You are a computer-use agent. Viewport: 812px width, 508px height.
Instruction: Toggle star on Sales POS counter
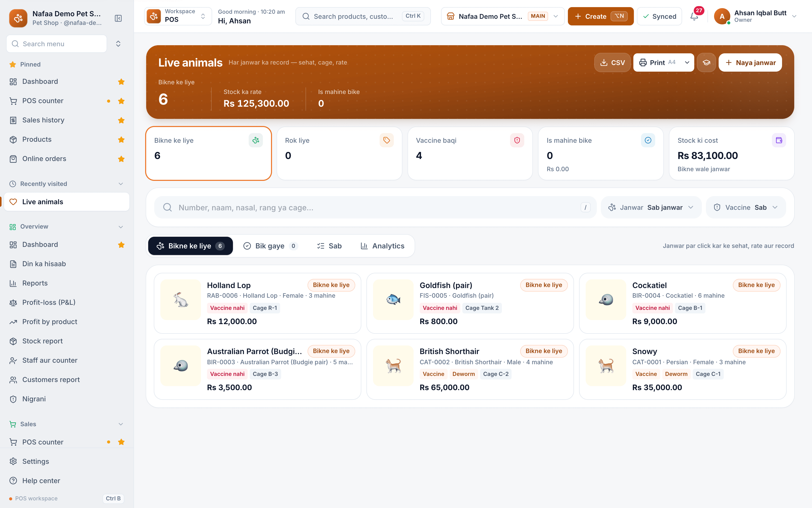[121, 442]
